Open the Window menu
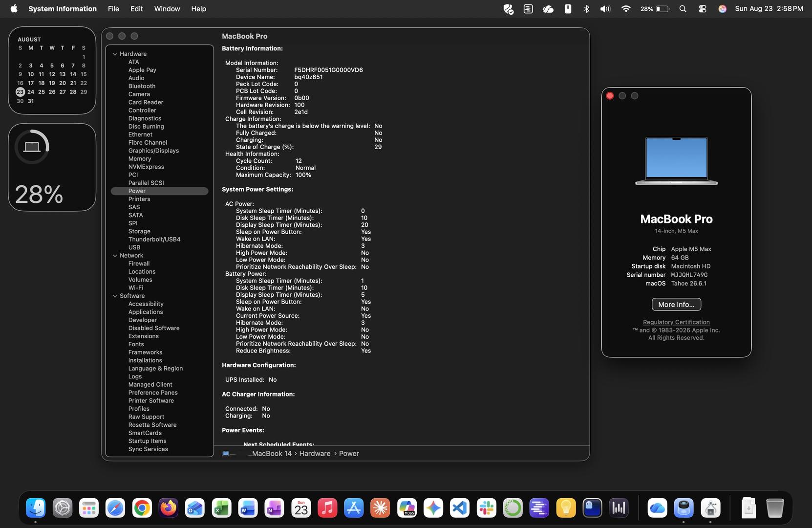Viewport: 812px width, 528px height. click(x=167, y=9)
